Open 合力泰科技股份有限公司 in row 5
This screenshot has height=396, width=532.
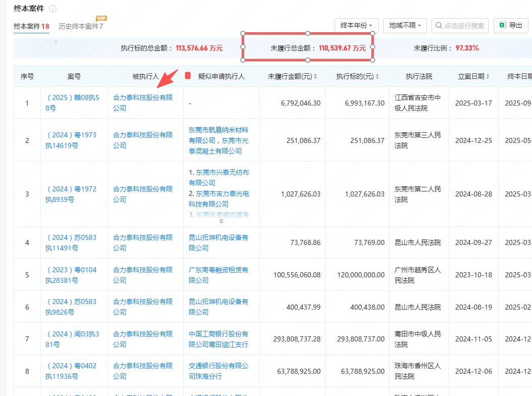tap(143, 275)
